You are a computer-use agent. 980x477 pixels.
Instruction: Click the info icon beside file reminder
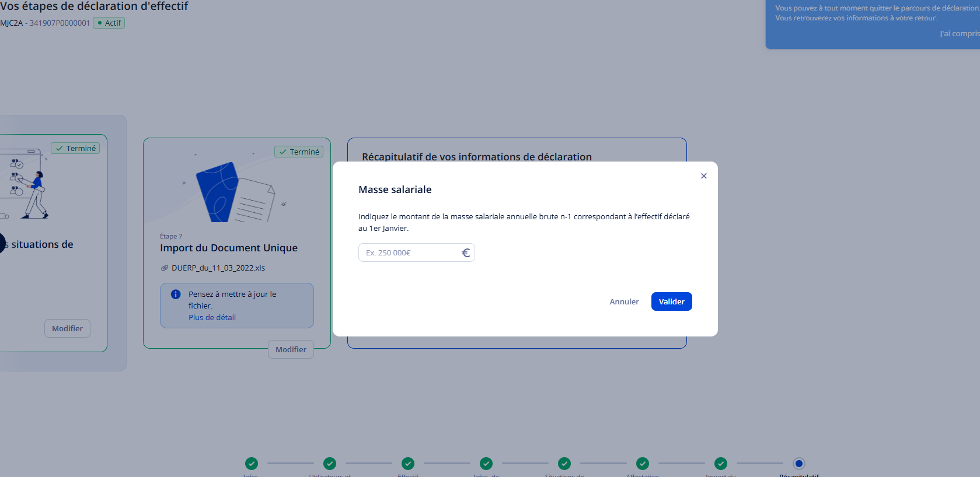176,294
